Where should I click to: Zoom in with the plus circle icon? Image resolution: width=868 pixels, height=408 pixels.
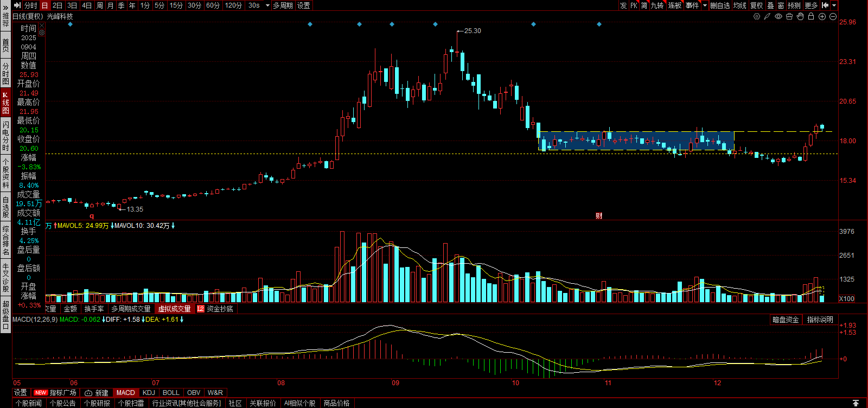pyautogui.click(x=822, y=16)
